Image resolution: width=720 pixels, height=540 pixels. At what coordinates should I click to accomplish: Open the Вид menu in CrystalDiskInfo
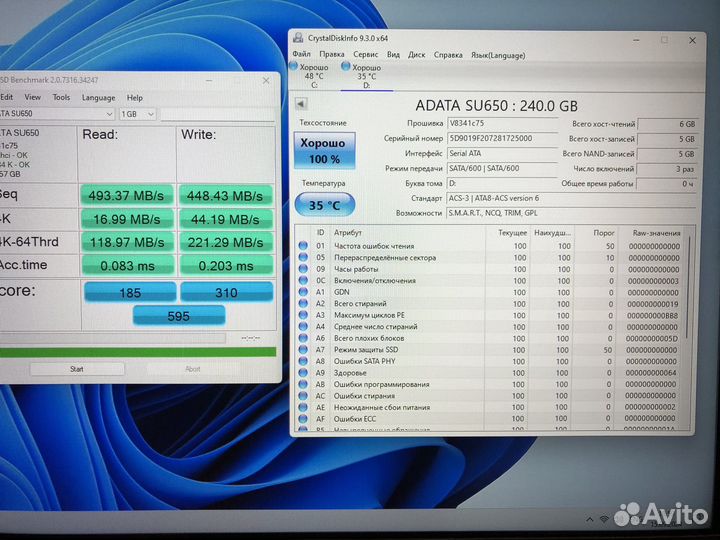(393, 54)
